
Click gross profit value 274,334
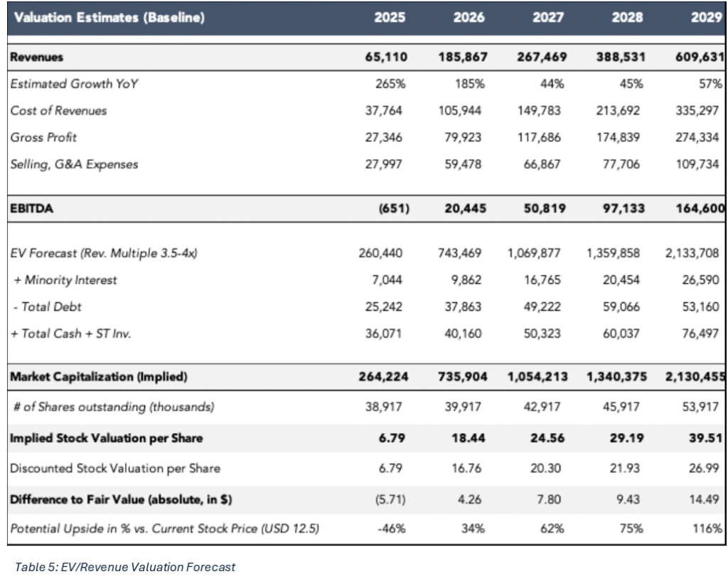[697, 137]
